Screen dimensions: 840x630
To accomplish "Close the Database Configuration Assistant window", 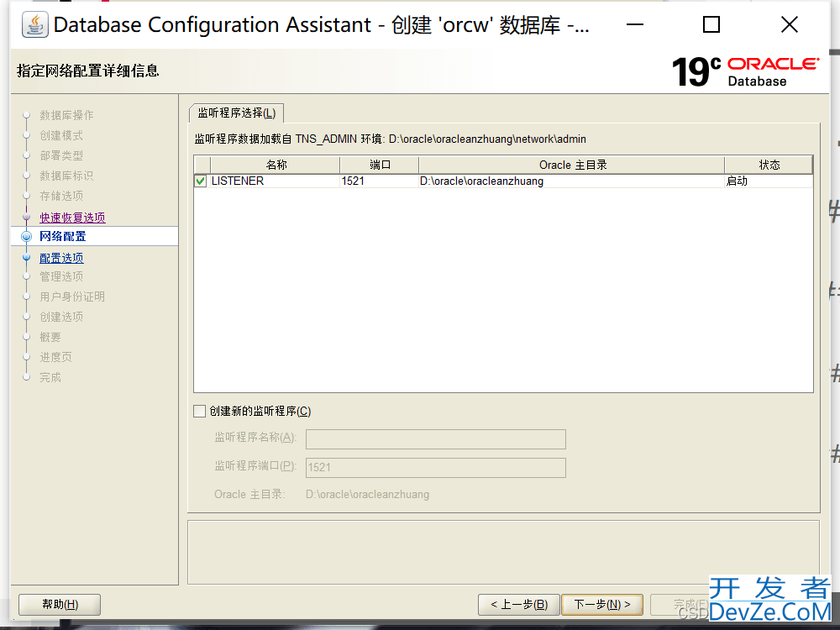I will pos(789,24).
